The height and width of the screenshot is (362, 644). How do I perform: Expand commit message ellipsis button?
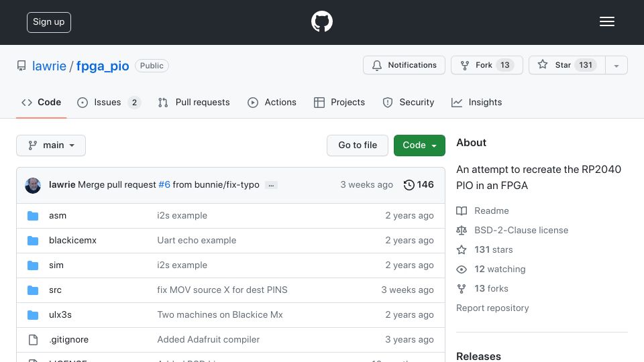point(271,186)
